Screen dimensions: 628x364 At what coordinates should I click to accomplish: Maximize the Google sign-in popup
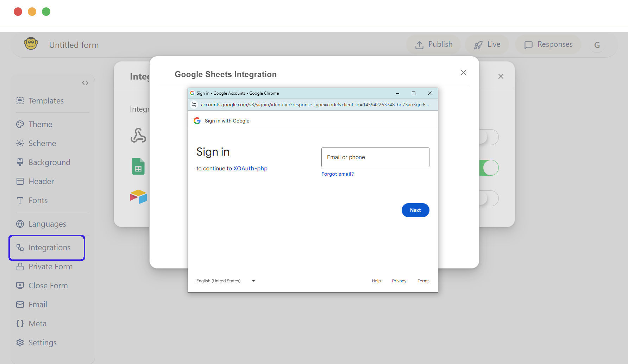414,93
